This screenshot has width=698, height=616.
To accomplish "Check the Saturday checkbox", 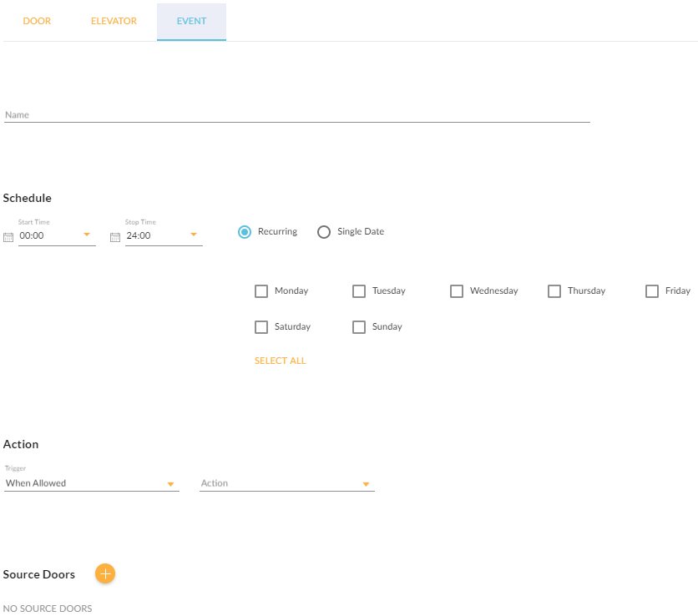I will (x=261, y=327).
